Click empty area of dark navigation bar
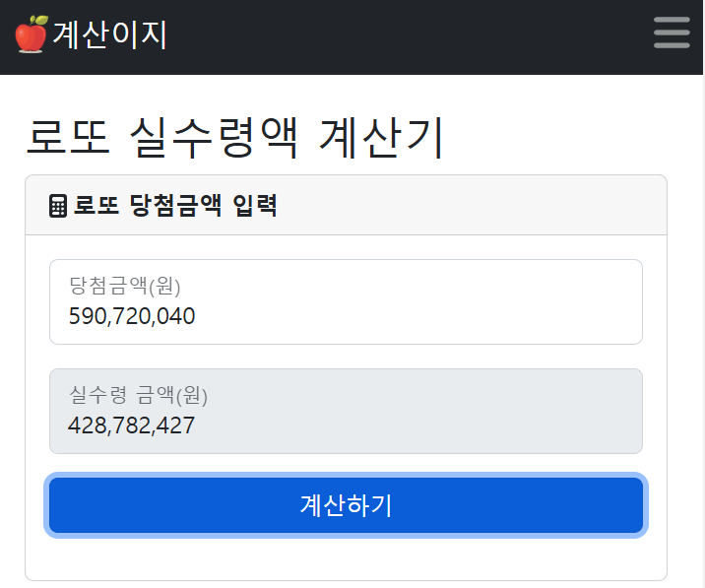Viewport: 705px width, 588px height. pos(414,36)
